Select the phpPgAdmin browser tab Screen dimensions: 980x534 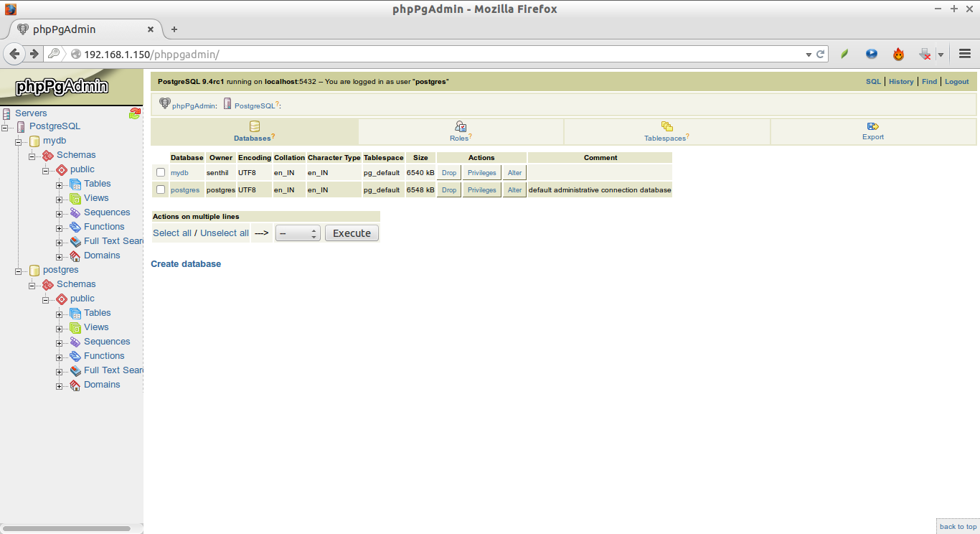pyautogui.click(x=85, y=29)
